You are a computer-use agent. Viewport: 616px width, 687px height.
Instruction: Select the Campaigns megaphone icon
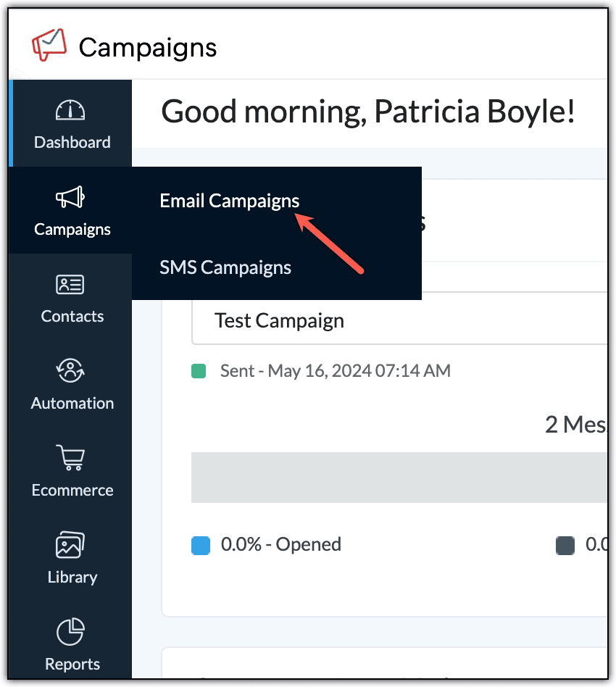coord(72,196)
